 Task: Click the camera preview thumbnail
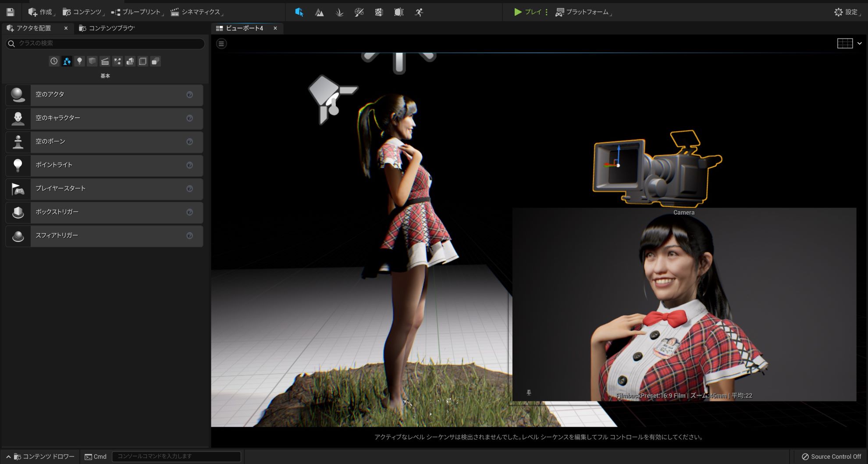pyautogui.click(x=684, y=305)
